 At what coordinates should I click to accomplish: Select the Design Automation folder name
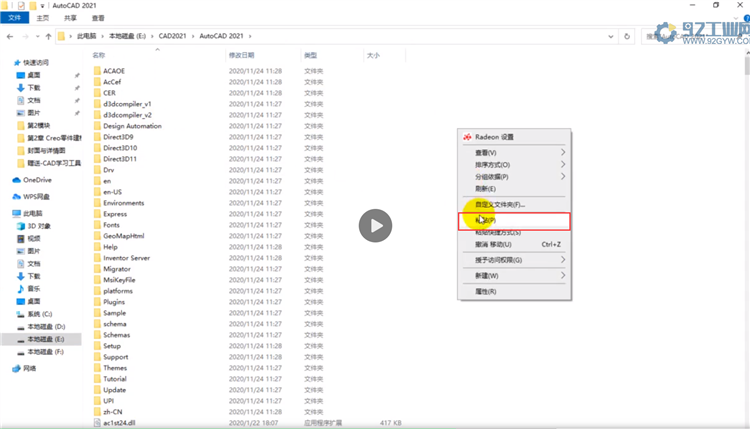click(132, 126)
